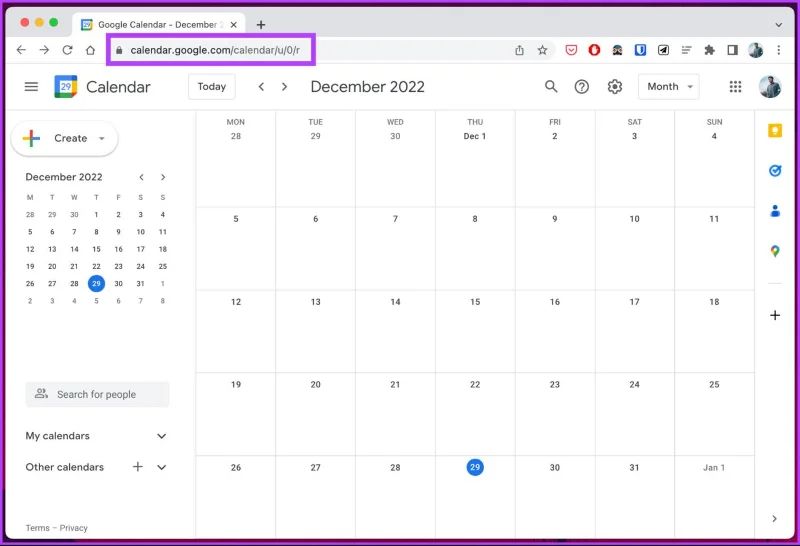Jump to Today
800x546 pixels.
coord(212,87)
